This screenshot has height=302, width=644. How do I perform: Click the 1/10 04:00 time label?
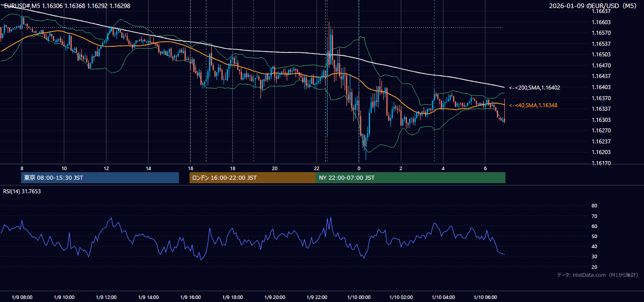(x=443, y=297)
